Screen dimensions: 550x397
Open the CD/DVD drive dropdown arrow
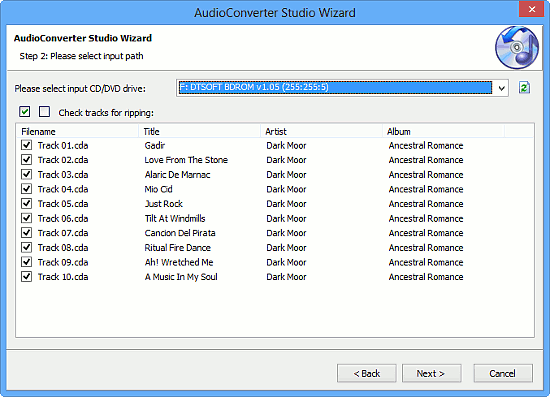pyautogui.click(x=501, y=88)
